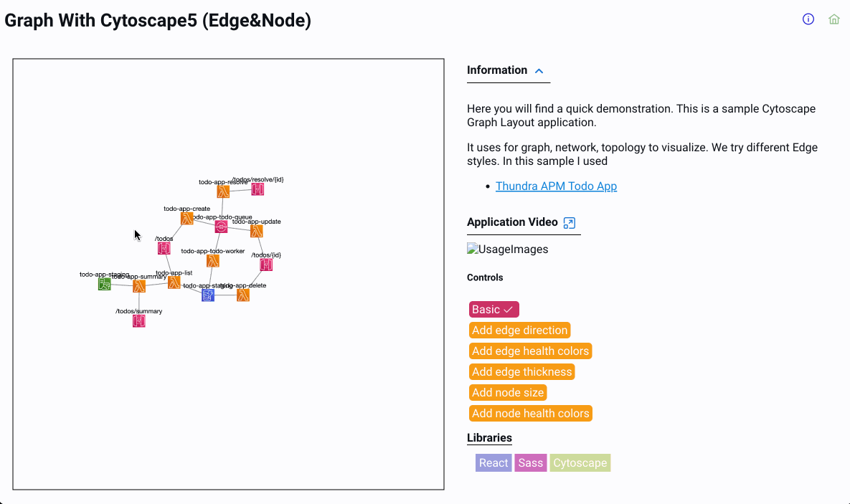Click the todo-app-create Lambda node
This screenshot has width=850, height=504.
(x=186, y=218)
